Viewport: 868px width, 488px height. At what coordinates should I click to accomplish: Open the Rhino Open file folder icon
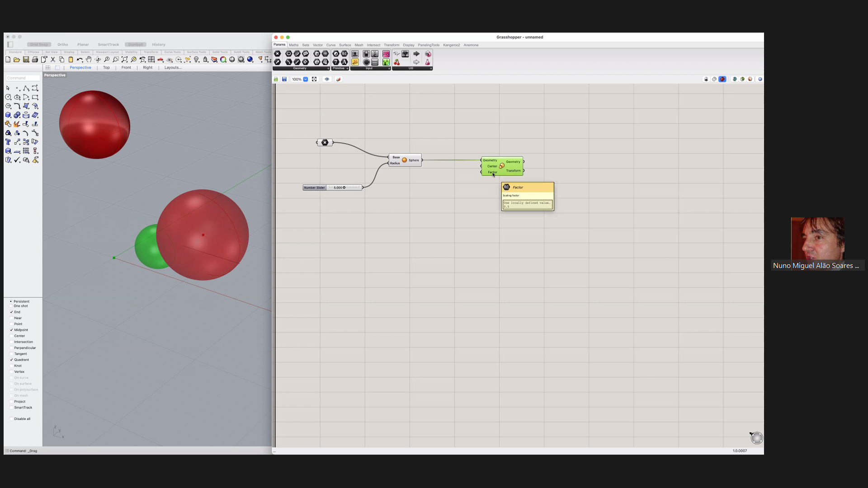(x=17, y=60)
